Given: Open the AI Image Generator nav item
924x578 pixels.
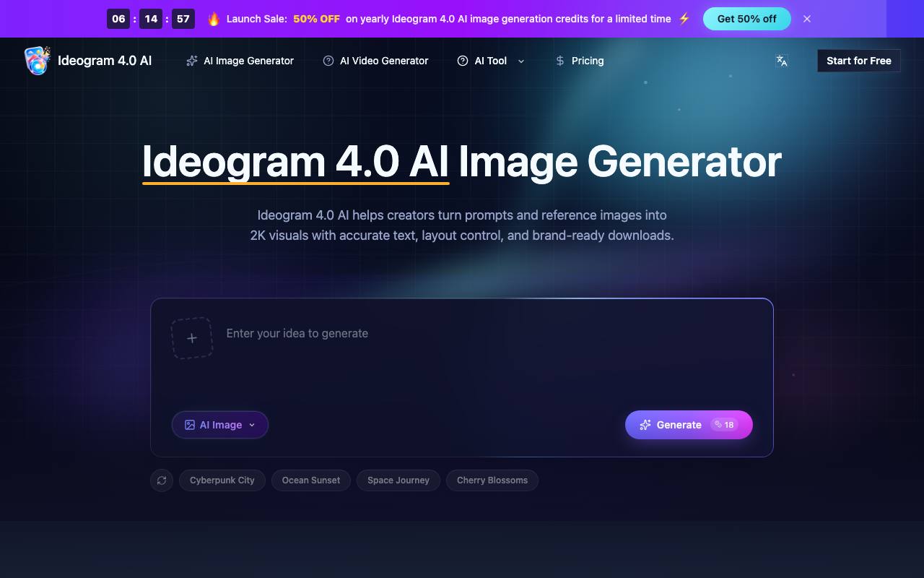Looking at the screenshot, I should pyautogui.click(x=240, y=61).
